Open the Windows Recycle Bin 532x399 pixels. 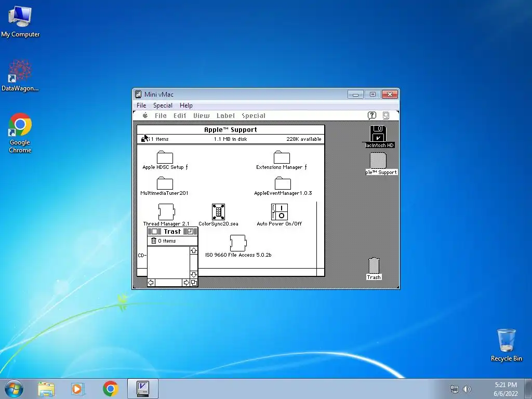point(506,345)
